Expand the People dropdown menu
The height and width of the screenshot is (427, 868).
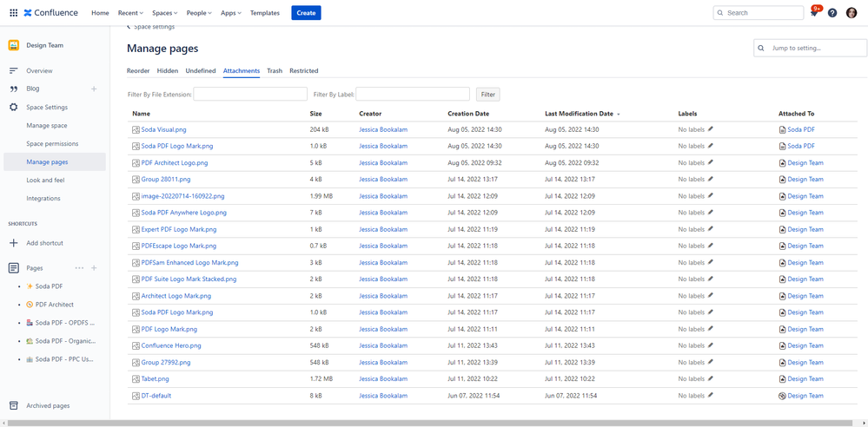click(199, 13)
